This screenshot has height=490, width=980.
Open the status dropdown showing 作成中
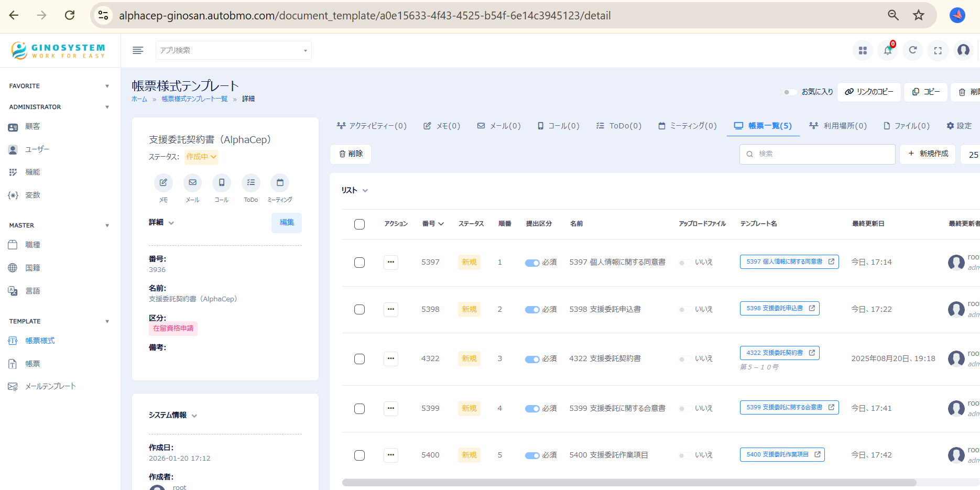click(201, 157)
